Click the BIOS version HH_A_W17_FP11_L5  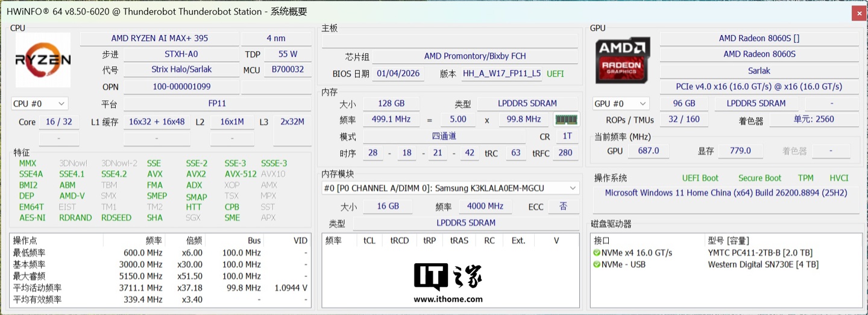(x=502, y=74)
